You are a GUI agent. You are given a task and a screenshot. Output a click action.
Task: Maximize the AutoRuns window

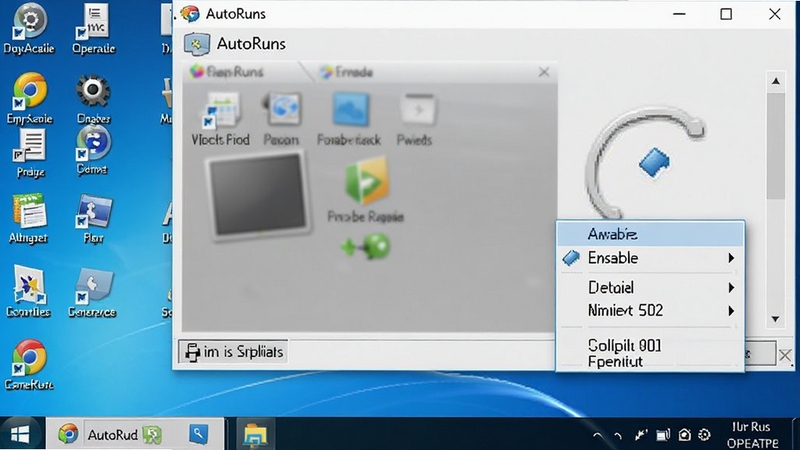tap(726, 14)
